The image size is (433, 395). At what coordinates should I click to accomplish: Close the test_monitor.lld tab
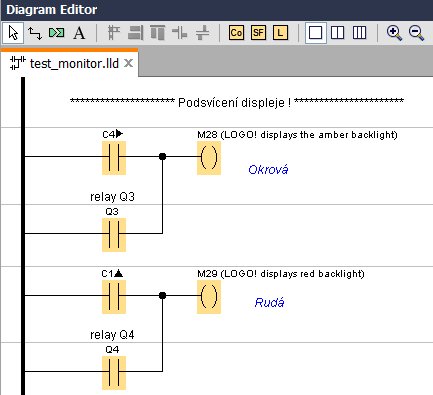tap(128, 63)
